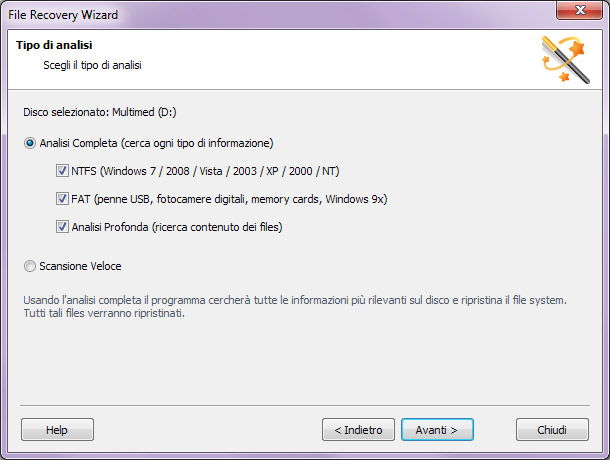This screenshot has height=460, width=610.
Task: Click the Scansione Veloce label text
Action: tap(80, 266)
